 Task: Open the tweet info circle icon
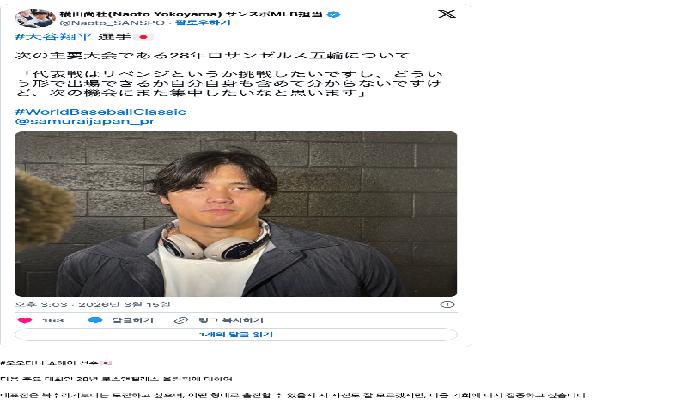[x=447, y=304]
